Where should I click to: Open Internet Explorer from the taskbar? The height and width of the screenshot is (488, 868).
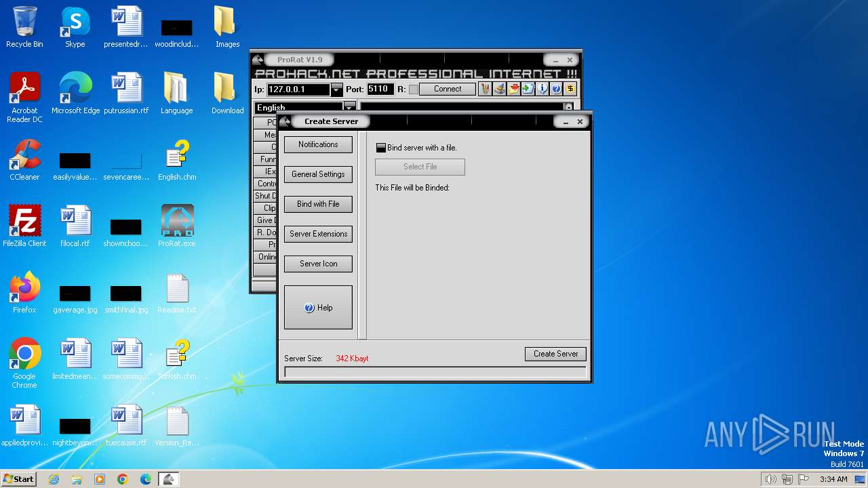pyautogui.click(x=54, y=479)
